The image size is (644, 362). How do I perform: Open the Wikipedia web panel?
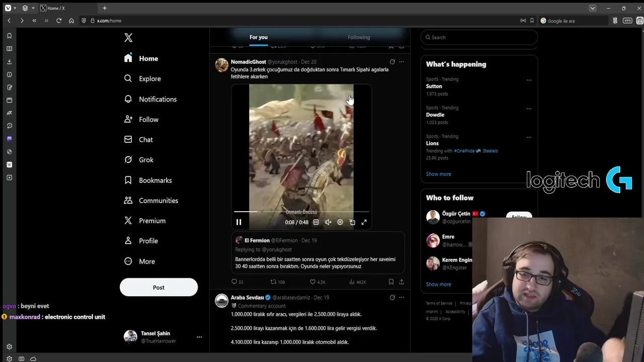(9, 164)
